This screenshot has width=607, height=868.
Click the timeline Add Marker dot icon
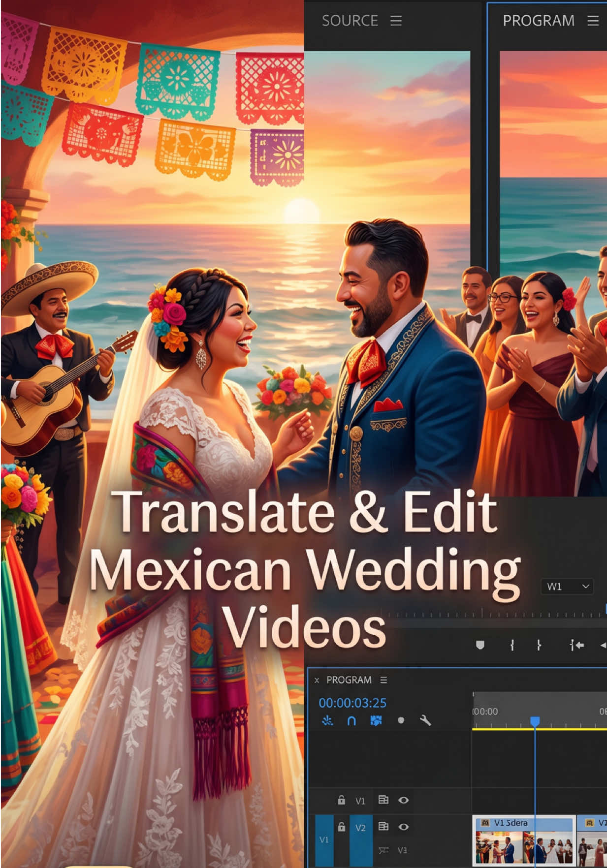click(x=401, y=720)
